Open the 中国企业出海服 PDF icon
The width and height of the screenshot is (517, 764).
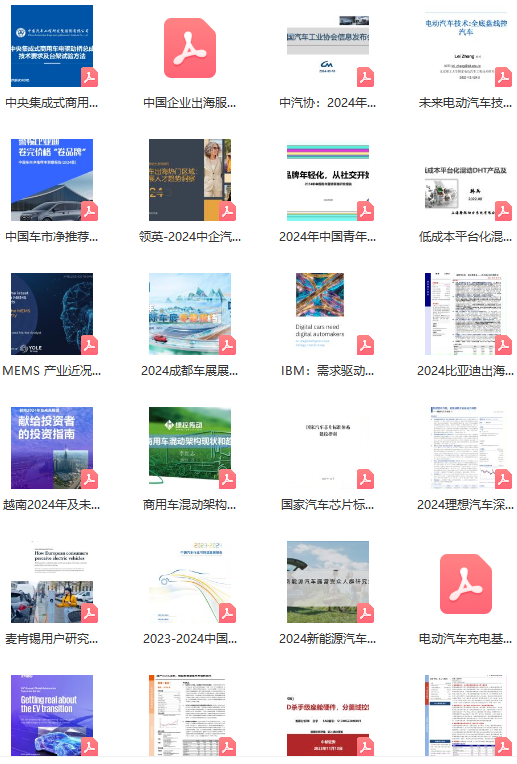pos(190,48)
